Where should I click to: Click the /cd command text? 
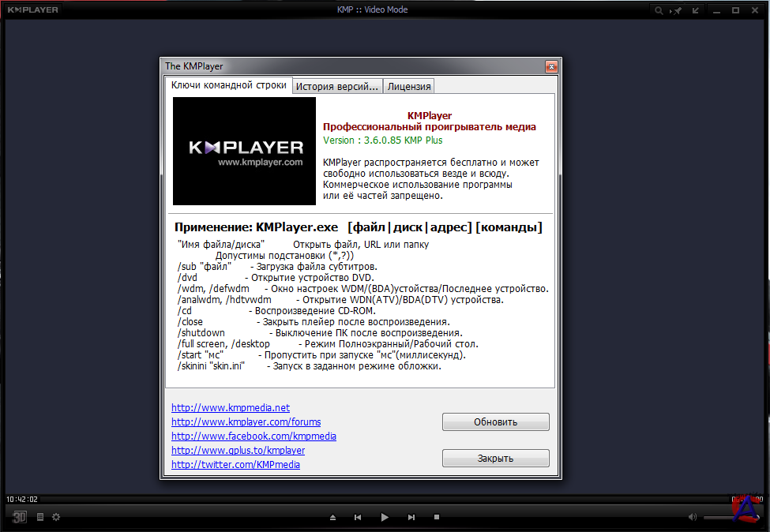tap(185, 311)
